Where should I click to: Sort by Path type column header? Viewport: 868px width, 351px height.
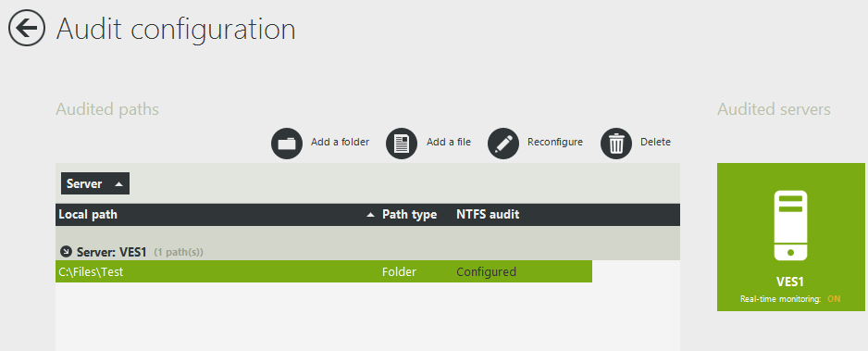click(x=409, y=214)
